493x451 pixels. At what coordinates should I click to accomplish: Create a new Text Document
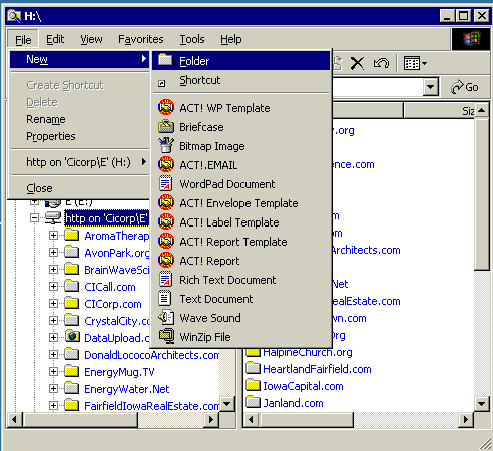point(241,299)
